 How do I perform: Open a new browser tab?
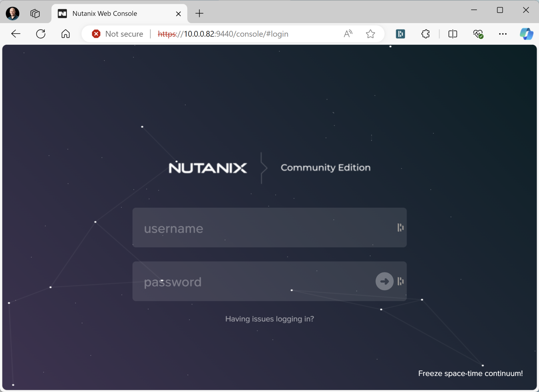click(x=199, y=13)
